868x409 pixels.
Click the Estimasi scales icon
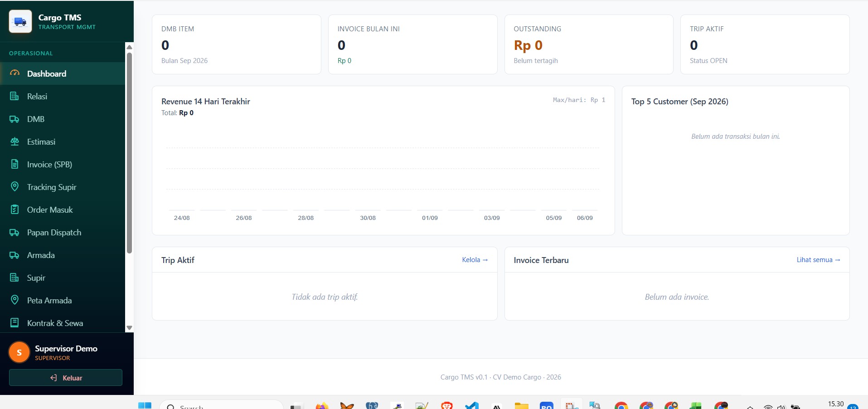coord(15,141)
